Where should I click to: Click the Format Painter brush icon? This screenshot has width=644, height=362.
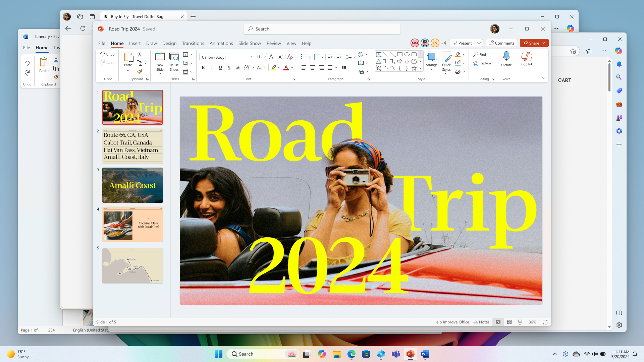click(140, 71)
